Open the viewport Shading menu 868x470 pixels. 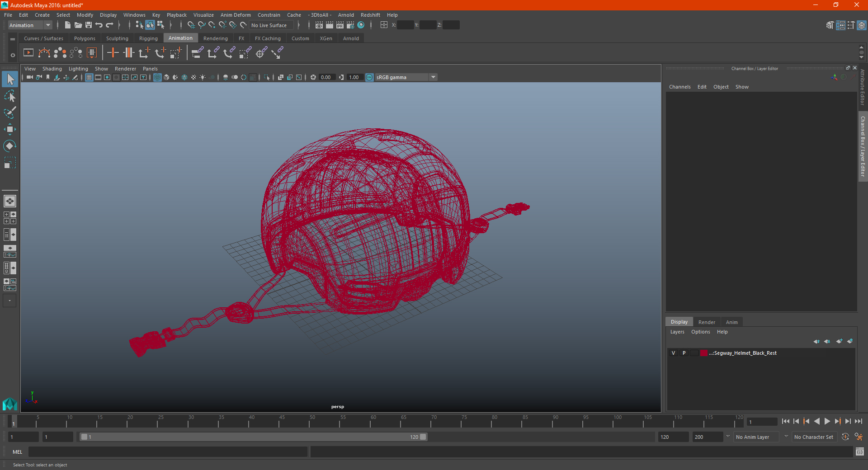coord(52,69)
